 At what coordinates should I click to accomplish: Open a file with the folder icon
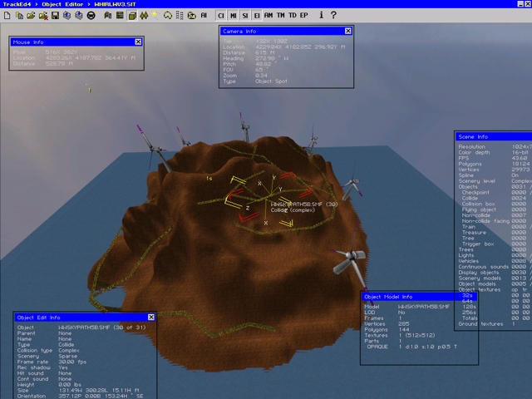tap(31, 16)
